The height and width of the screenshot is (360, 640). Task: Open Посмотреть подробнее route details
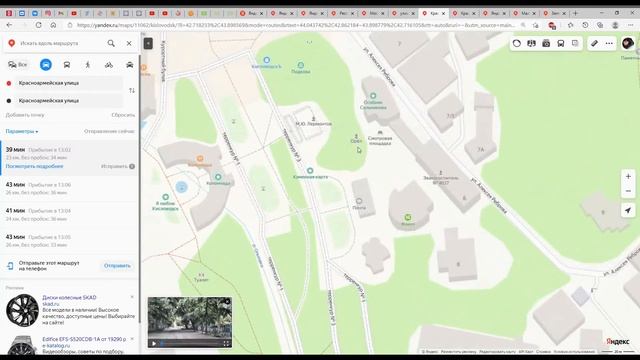(x=34, y=166)
